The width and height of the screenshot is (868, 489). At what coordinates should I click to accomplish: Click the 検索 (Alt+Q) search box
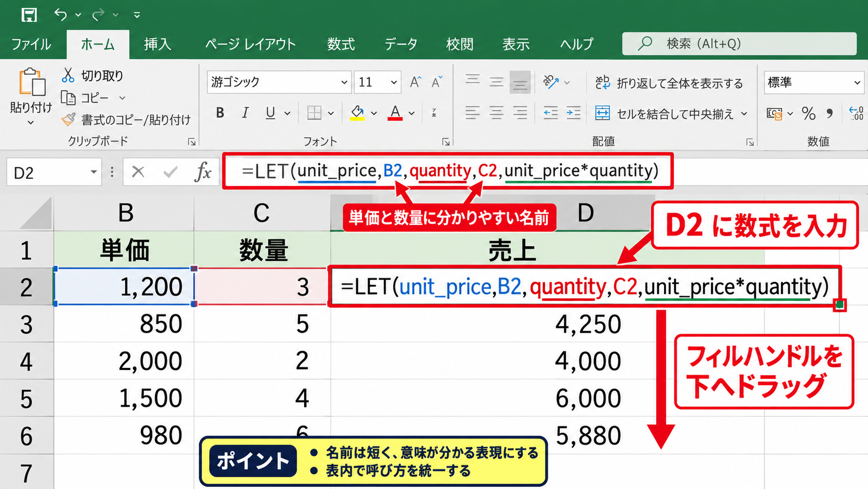click(739, 44)
